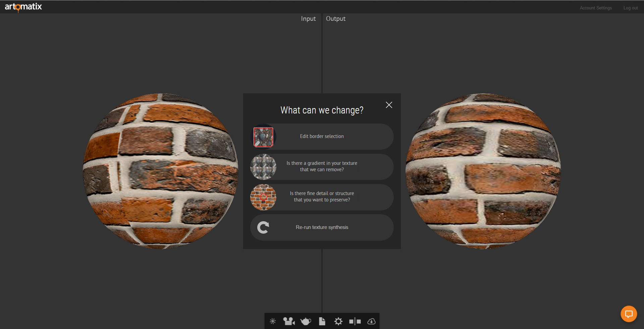Change preview shape with teapot icon
The width and height of the screenshot is (644, 329).
click(x=306, y=321)
